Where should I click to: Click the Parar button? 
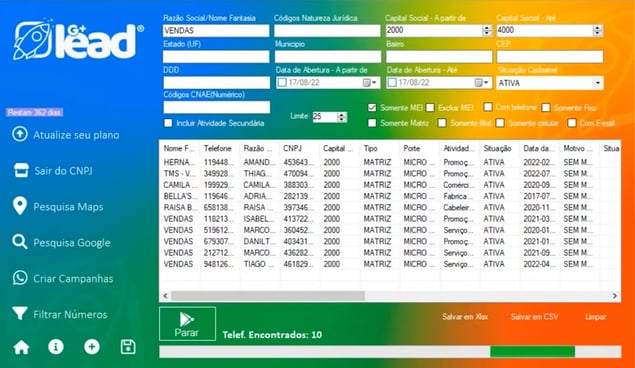tap(187, 324)
